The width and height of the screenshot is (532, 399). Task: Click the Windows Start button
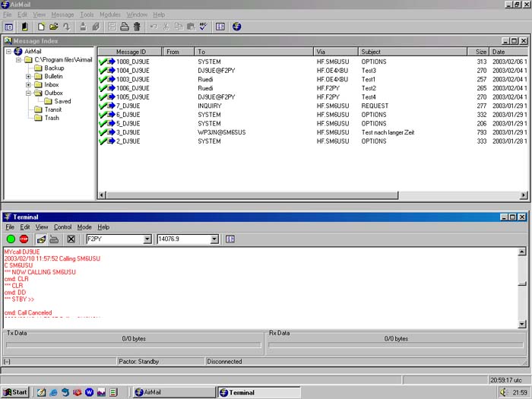pyautogui.click(x=15, y=392)
